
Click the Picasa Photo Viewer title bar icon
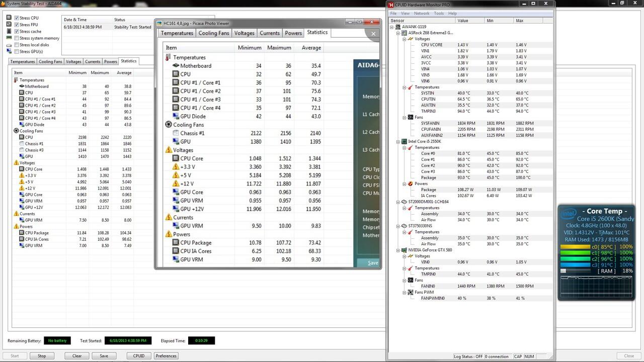point(160,23)
